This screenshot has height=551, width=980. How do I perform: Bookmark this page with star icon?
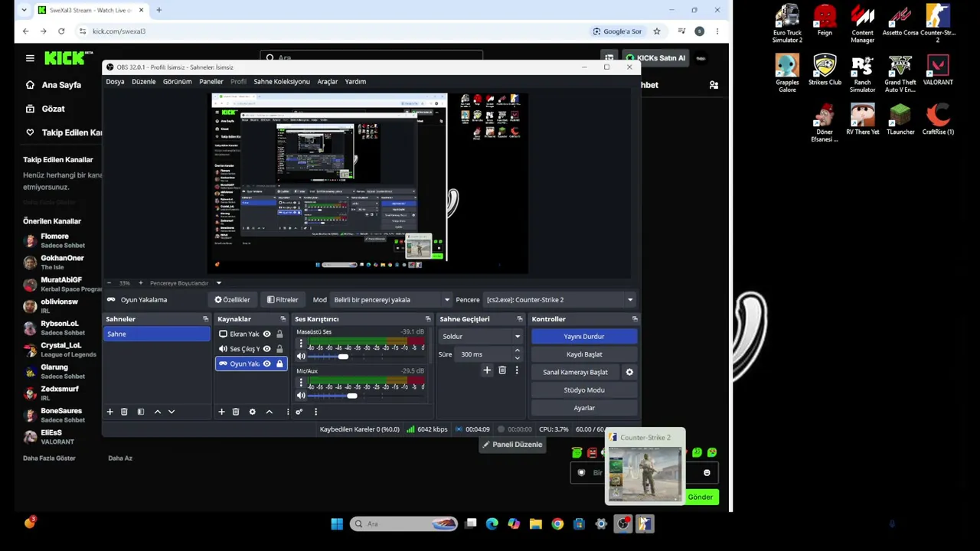(657, 31)
